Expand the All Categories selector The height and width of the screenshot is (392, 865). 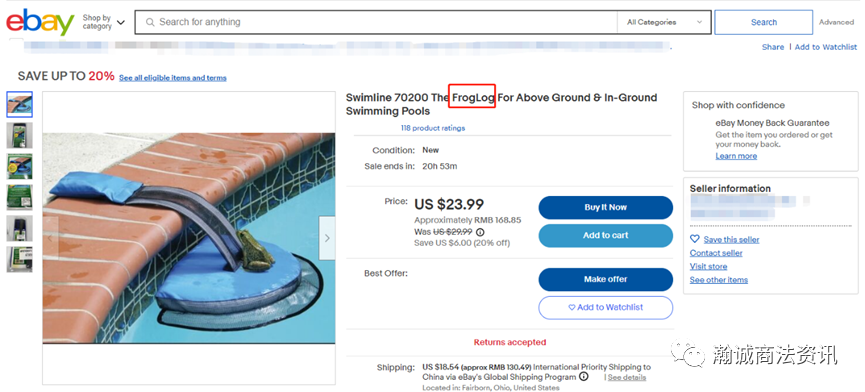point(664,22)
